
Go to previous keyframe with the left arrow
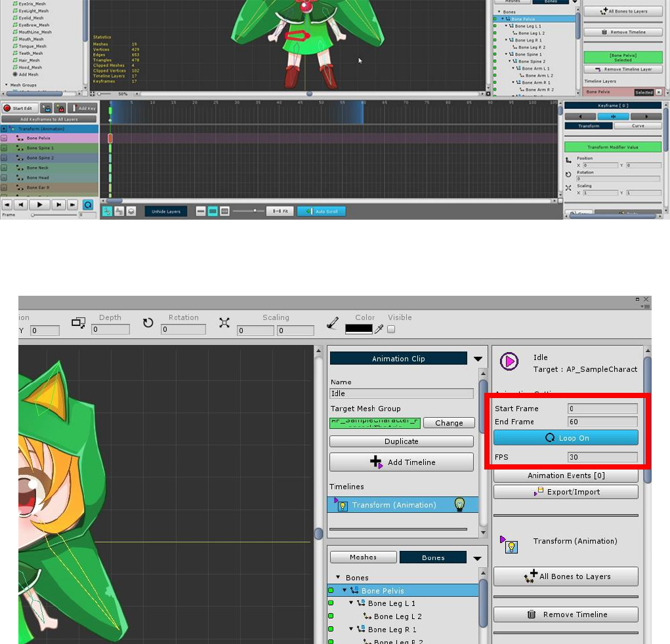580,116
